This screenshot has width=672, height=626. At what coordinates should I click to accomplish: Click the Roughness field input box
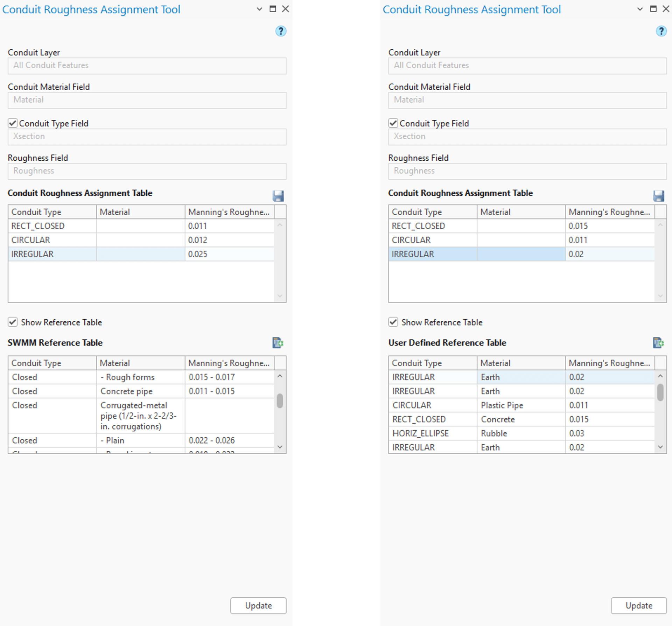[x=146, y=171]
